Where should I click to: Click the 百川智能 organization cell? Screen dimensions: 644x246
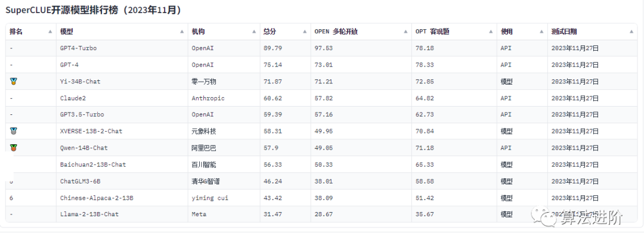coord(224,164)
